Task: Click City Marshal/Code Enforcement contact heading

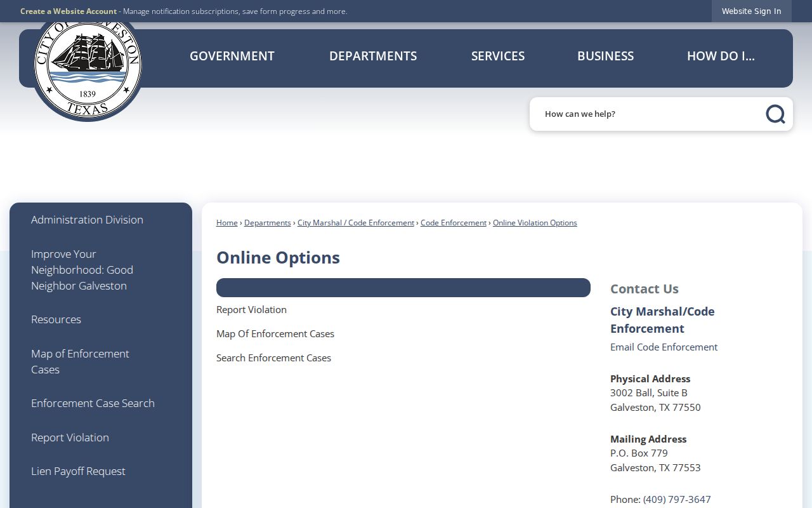Action: (662, 320)
